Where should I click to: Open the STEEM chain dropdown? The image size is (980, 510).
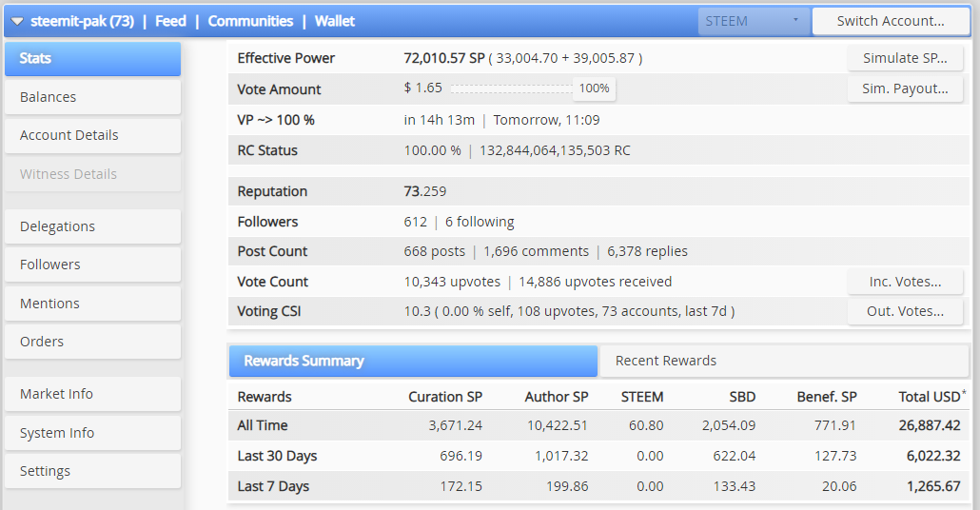(754, 21)
